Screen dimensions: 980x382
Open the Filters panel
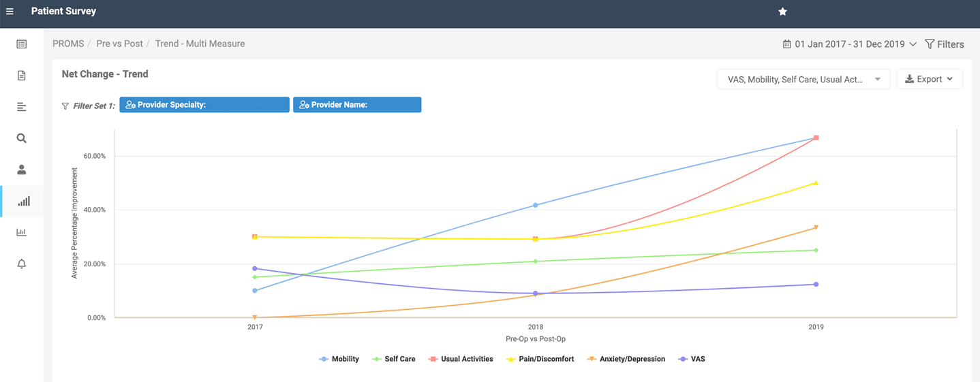click(x=944, y=44)
